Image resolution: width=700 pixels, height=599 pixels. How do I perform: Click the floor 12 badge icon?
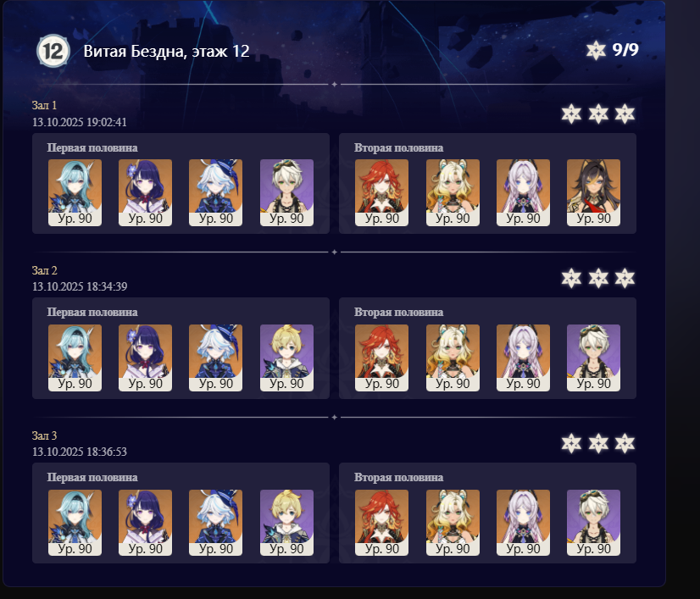pyautogui.click(x=53, y=51)
